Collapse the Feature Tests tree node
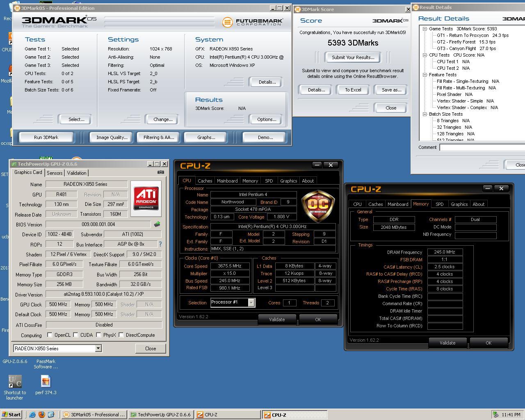Screen dimensions: 525x420 point(425,75)
